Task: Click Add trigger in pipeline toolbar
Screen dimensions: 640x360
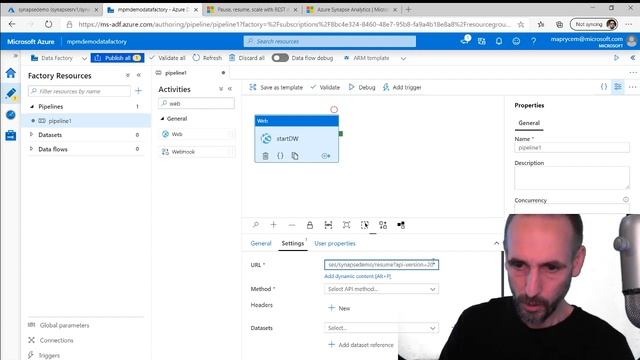Action: [x=402, y=87]
